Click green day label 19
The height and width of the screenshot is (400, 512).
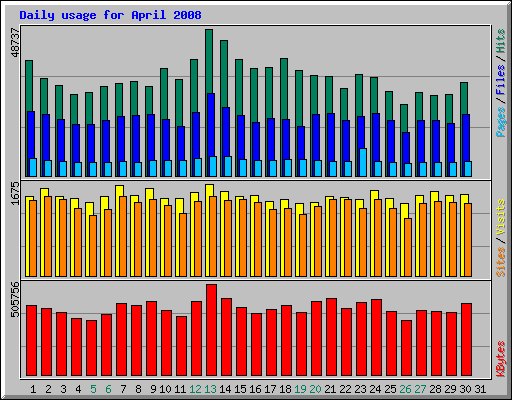pos(300,389)
